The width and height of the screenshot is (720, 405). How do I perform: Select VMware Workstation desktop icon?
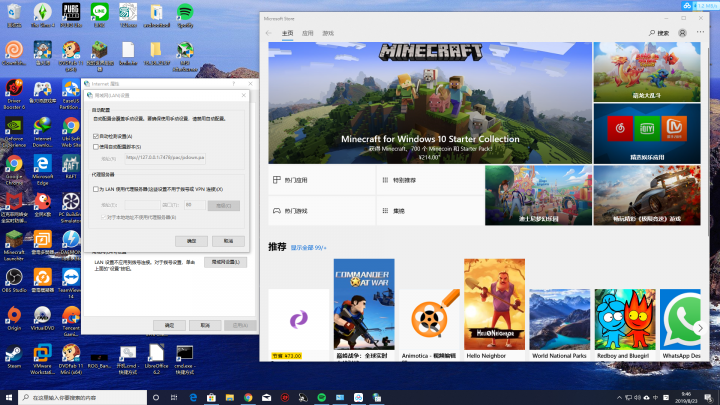42,360
